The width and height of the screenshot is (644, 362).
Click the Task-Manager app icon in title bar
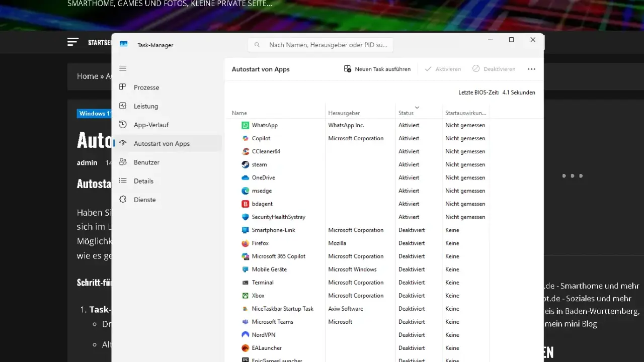point(124,45)
